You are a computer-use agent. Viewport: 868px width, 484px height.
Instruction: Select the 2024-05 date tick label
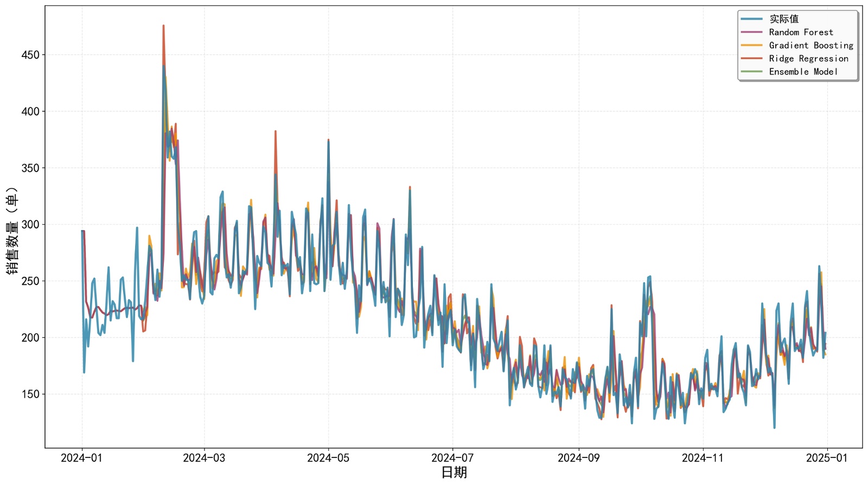(328, 458)
